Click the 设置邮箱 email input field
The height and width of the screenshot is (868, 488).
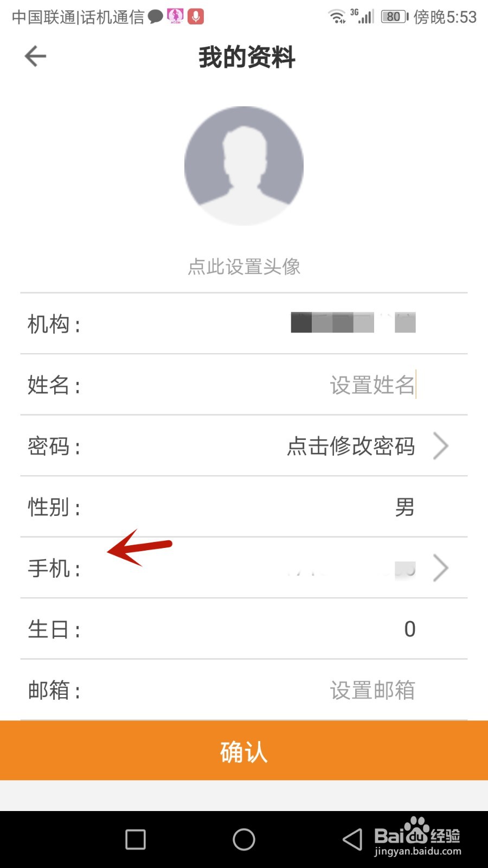(372, 691)
